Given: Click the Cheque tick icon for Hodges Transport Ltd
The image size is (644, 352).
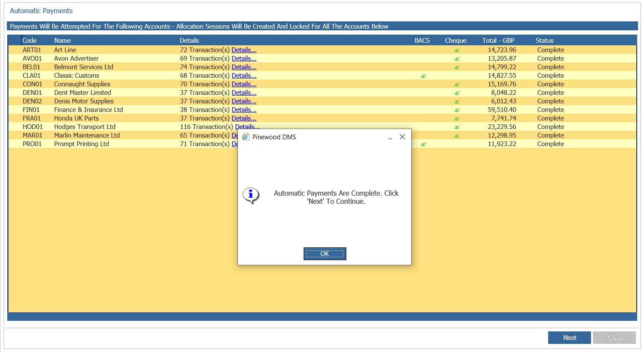Looking at the screenshot, I should [457, 127].
